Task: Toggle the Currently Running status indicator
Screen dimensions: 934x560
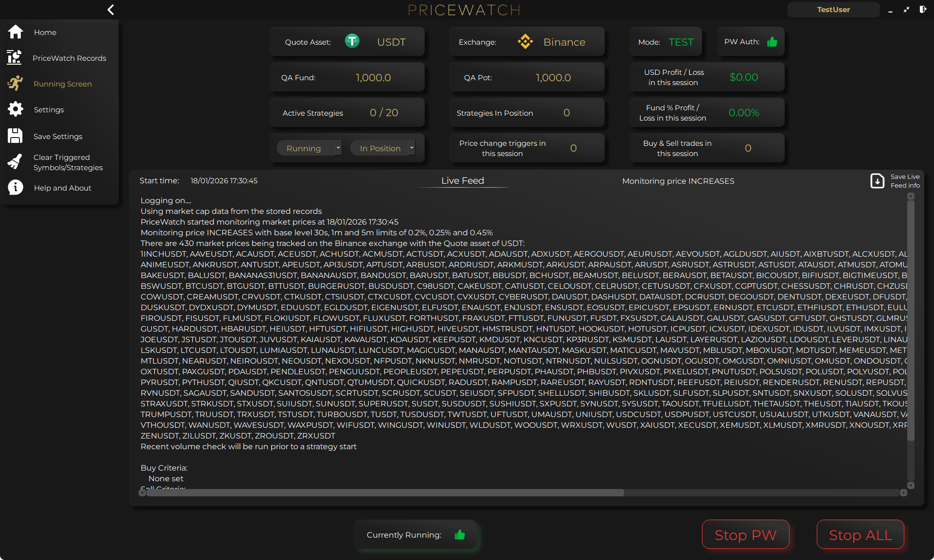Action: [x=459, y=535]
